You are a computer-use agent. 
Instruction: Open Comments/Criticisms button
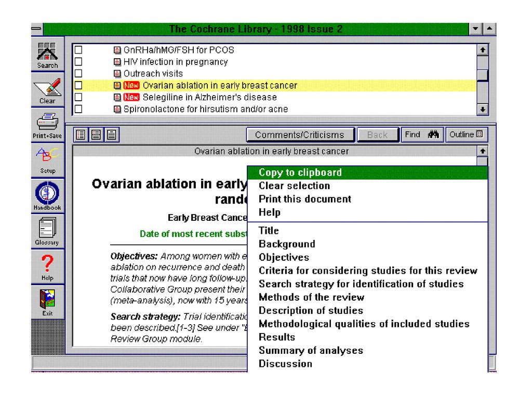pyautogui.click(x=300, y=135)
